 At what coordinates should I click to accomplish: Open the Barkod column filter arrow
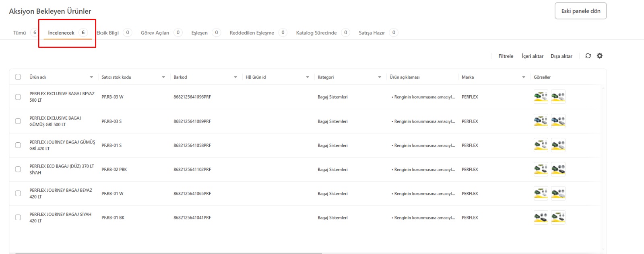coord(235,77)
